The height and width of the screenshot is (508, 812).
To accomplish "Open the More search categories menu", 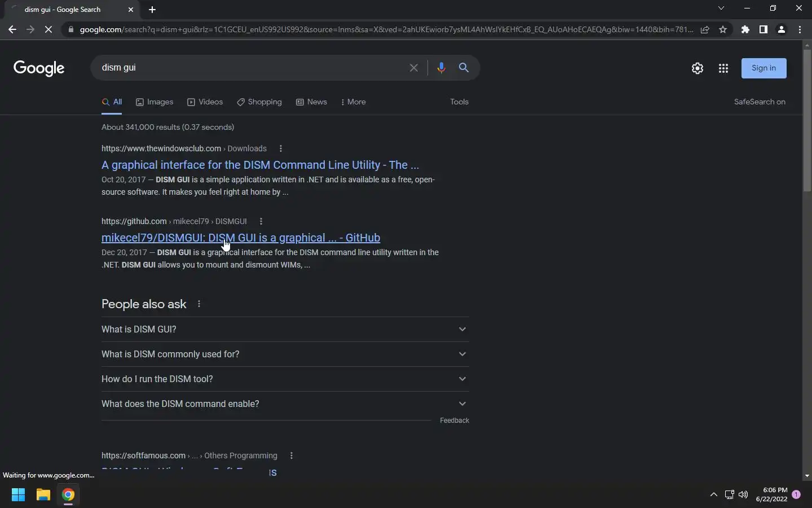I will point(354,102).
